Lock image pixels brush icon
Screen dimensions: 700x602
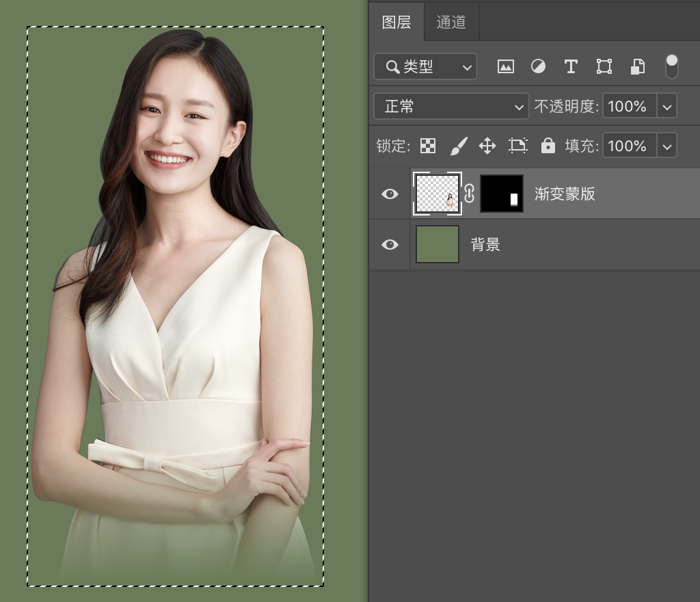pos(459,146)
